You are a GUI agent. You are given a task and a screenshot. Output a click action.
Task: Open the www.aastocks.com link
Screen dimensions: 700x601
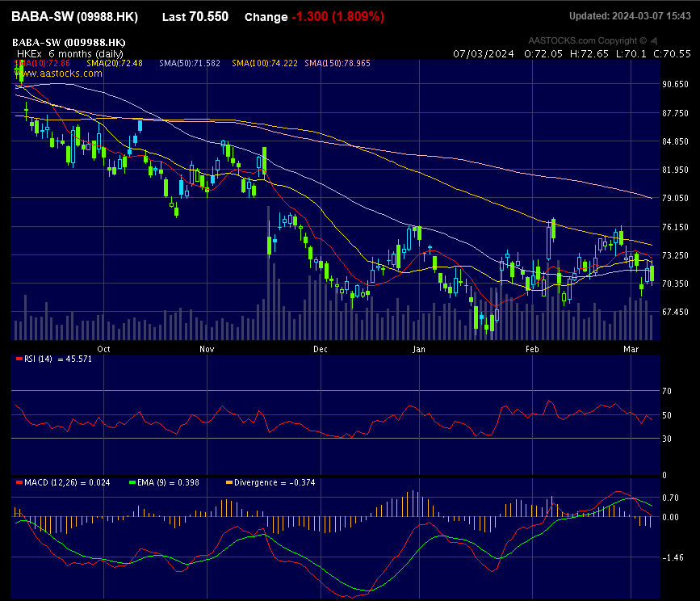click(59, 74)
